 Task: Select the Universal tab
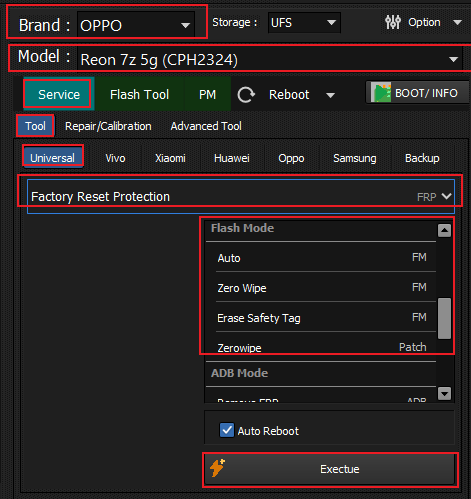pyautogui.click(x=53, y=158)
